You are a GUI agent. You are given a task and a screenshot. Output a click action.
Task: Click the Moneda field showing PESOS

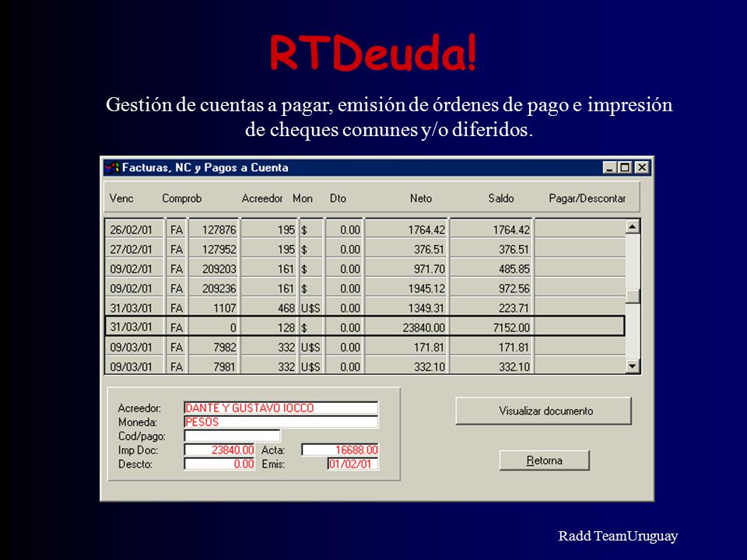pos(281,422)
